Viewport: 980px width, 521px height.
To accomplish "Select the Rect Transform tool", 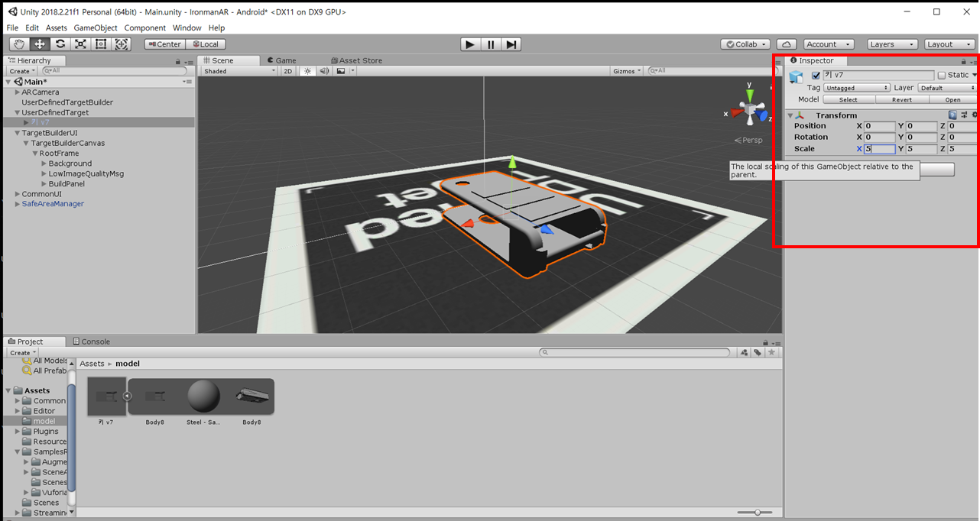I will tap(101, 44).
